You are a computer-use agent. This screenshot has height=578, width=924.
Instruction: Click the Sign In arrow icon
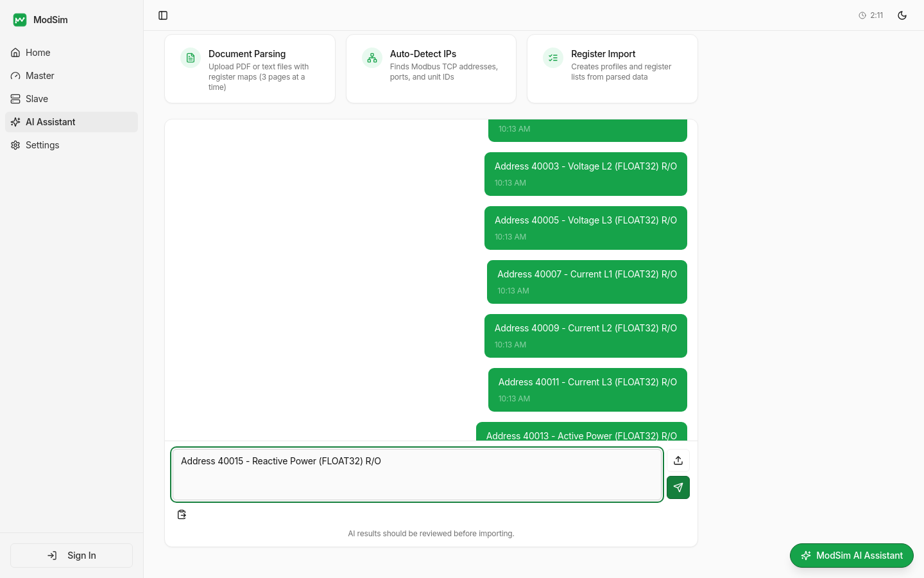pyautogui.click(x=52, y=556)
